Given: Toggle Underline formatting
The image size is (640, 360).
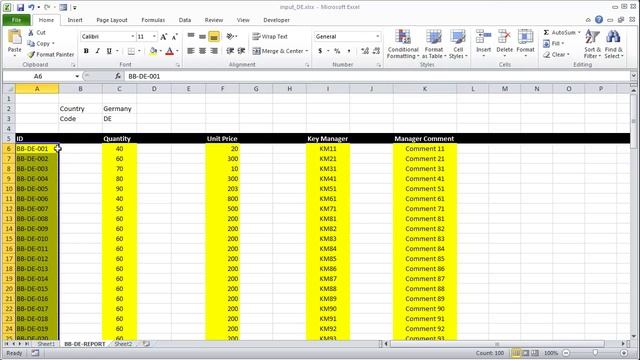Looking at the screenshot, I should (109, 51).
